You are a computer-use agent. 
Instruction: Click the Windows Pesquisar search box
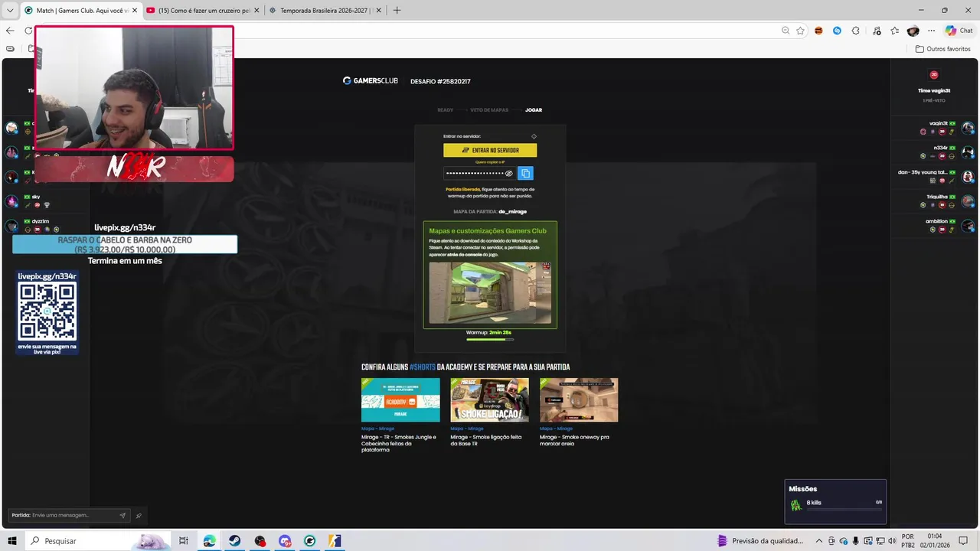pyautogui.click(x=97, y=541)
